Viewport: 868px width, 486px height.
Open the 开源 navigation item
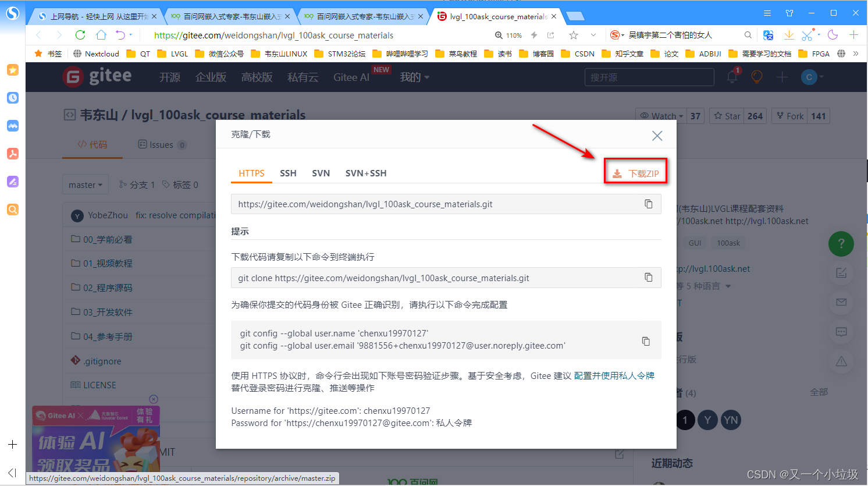point(170,77)
